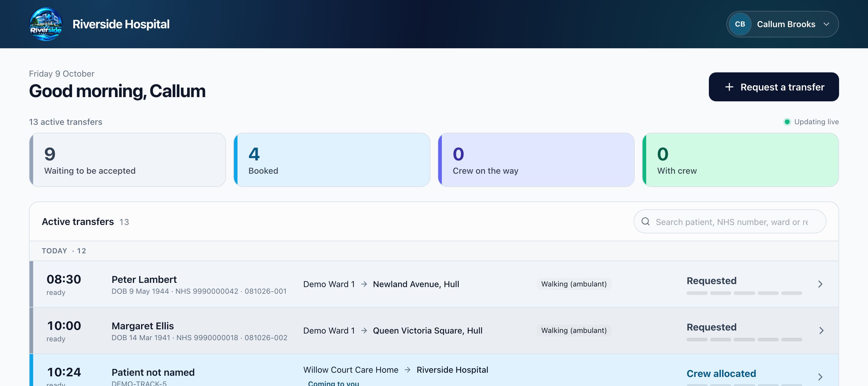Open Peter Lambert transfer row chevron

point(820,284)
